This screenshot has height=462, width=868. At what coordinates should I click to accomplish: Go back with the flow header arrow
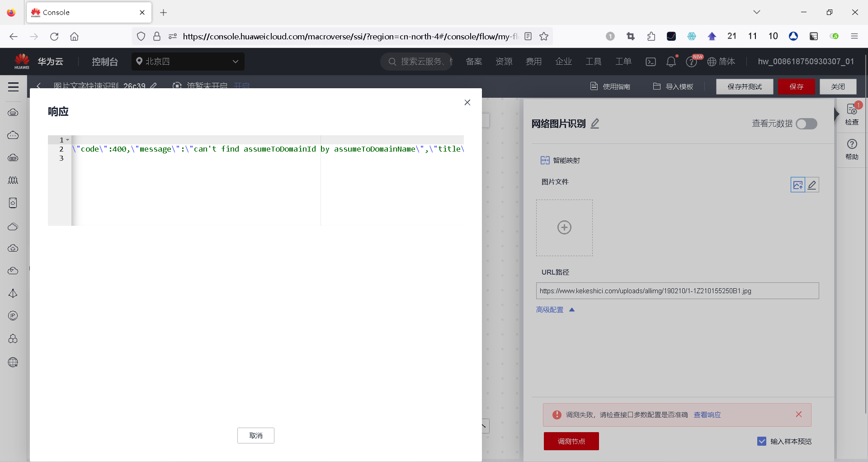(x=39, y=86)
